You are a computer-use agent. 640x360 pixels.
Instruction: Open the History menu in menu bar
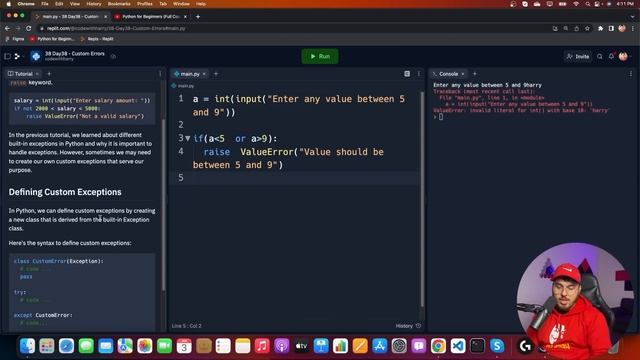point(93,4)
